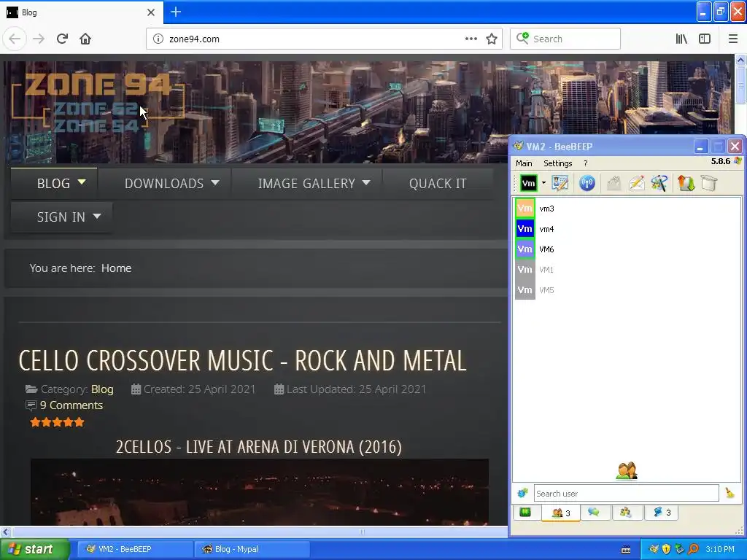This screenshot has width=747, height=560.
Task: Click the blue gear icon beside Search user
Action: coord(522,493)
